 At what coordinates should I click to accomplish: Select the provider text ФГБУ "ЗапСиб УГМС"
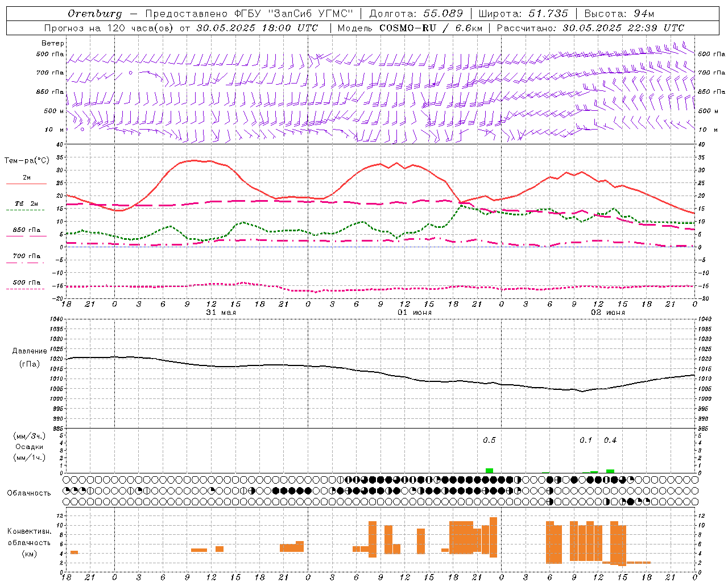click(293, 14)
